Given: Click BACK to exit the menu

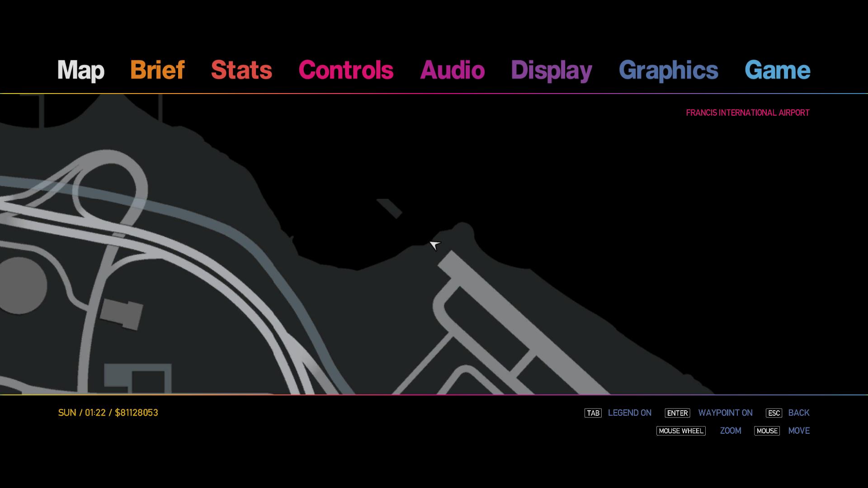Looking at the screenshot, I should click(x=798, y=413).
